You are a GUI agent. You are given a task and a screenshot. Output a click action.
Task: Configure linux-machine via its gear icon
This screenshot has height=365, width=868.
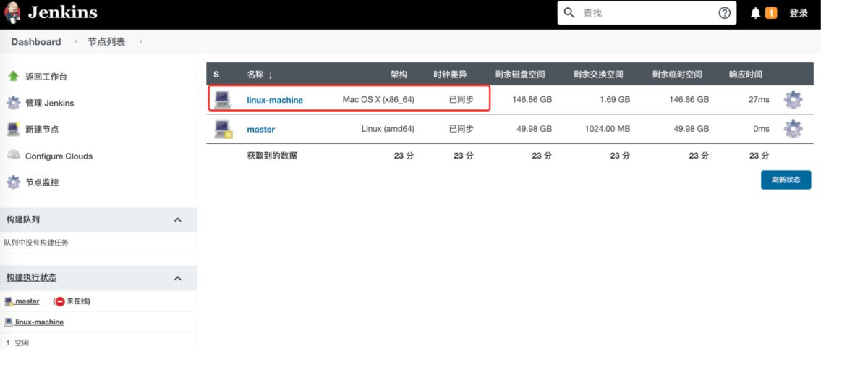pyautogui.click(x=793, y=99)
